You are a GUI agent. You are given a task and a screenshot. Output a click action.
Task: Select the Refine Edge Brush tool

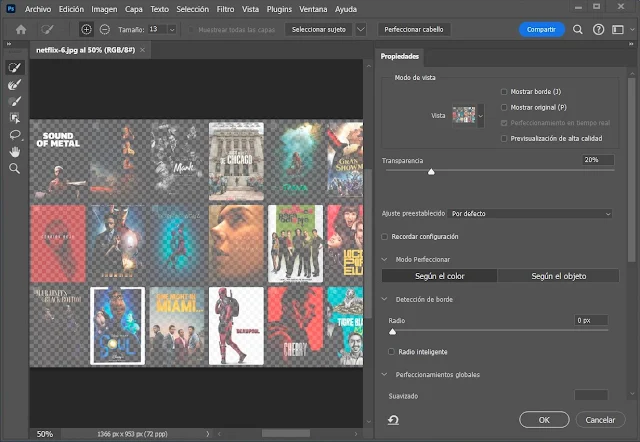pyautogui.click(x=15, y=84)
